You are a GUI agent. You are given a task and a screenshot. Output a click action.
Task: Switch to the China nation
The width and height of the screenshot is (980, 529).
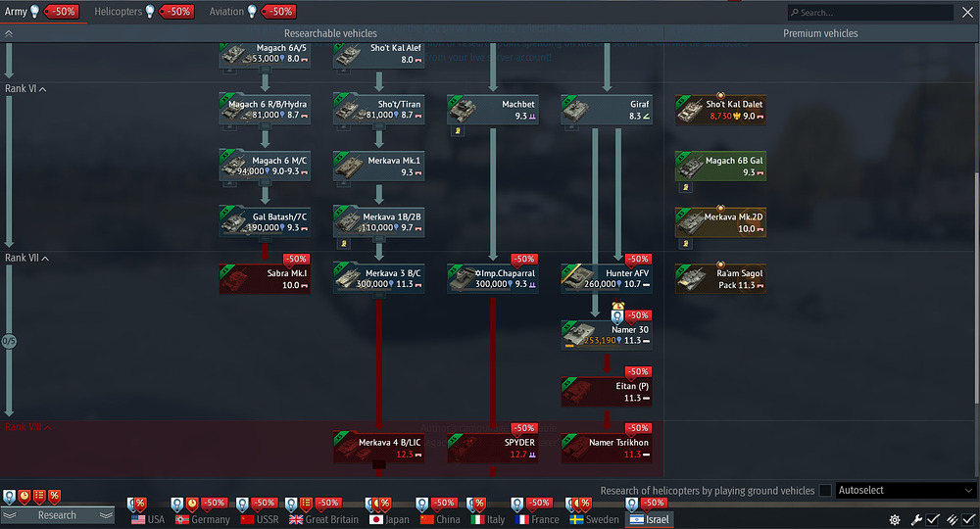coord(440,519)
